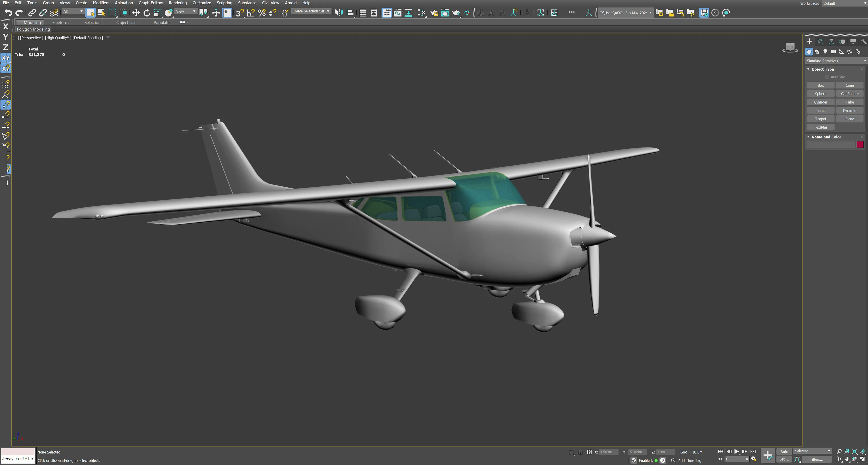Click the Play Animation button
The image size is (868, 465).
[x=737, y=451]
